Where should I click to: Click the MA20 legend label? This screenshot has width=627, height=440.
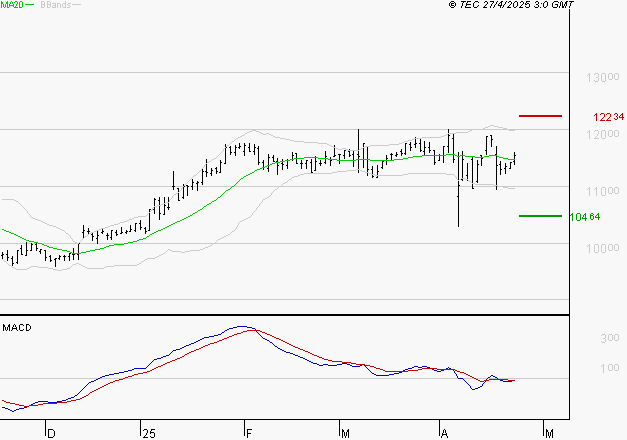point(12,6)
